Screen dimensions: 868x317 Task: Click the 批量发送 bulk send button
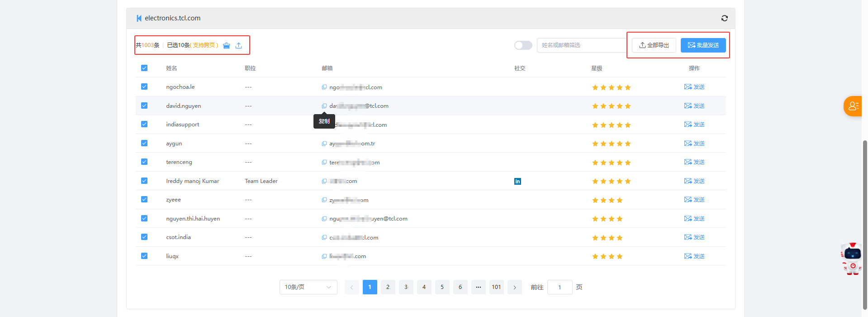pos(703,45)
